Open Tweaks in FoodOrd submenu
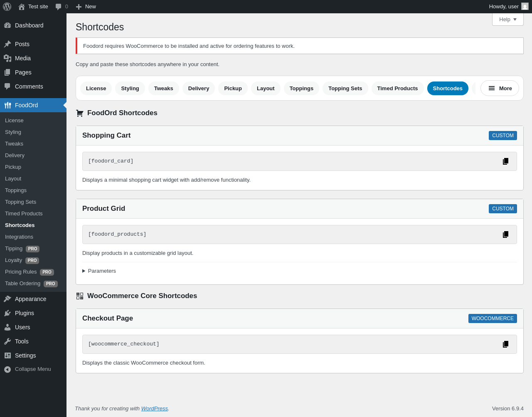Viewport: 532px width, 417px height. pyautogui.click(x=33, y=144)
